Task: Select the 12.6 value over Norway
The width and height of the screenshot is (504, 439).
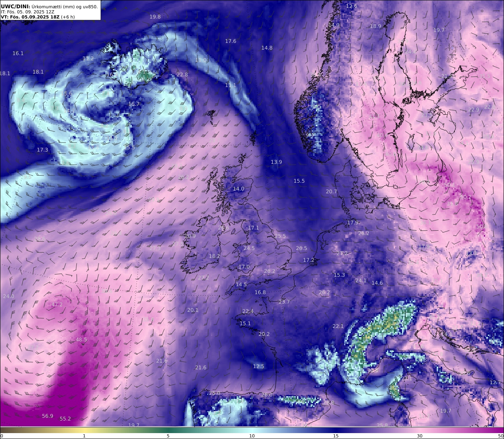Action: pyautogui.click(x=352, y=6)
